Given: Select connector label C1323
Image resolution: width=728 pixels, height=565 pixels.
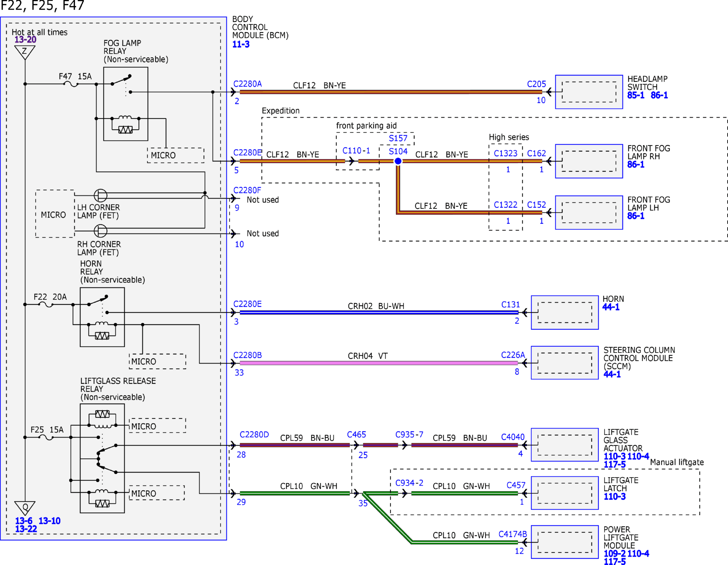Looking at the screenshot, I should [506, 153].
